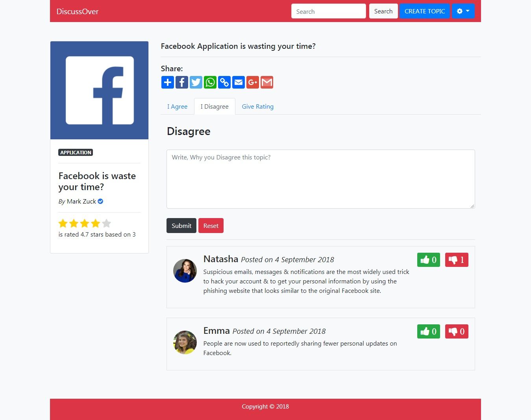Image resolution: width=531 pixels, height=420 pixels.
Task: Click the commenter name Emma
Action: (216, 331)
